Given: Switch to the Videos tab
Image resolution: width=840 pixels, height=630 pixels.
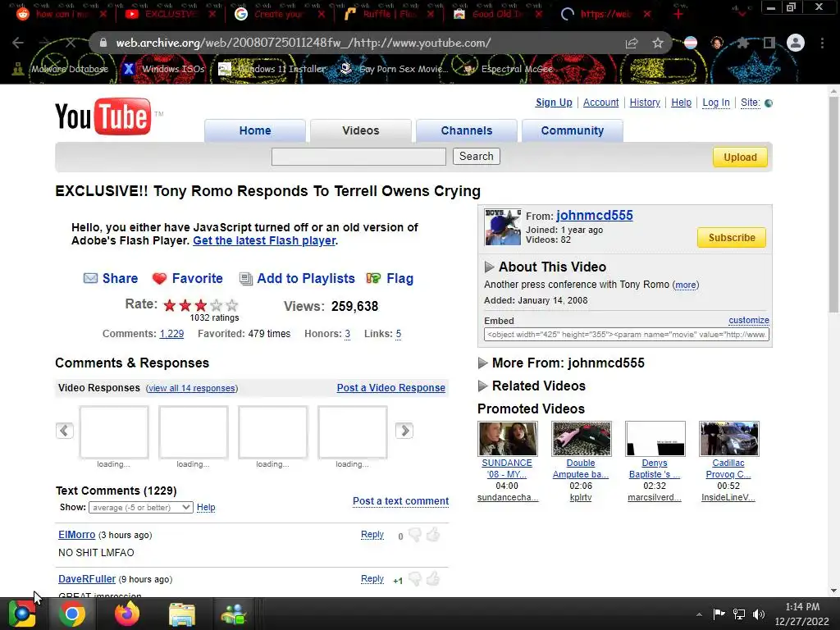Looking at the screenshot, I should coord(361,130).
